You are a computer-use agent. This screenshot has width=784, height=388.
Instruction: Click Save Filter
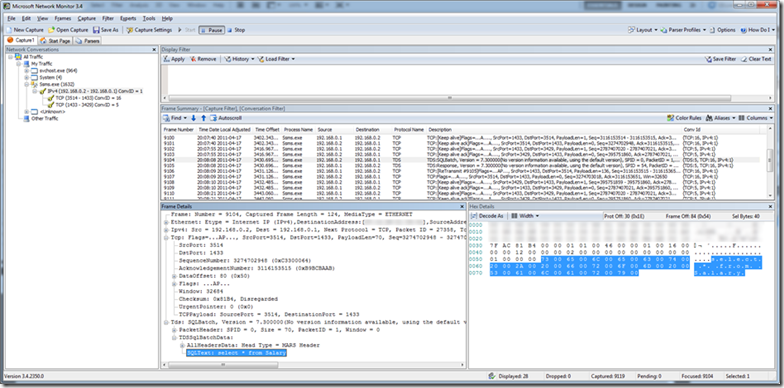click(x=720, y=59)
